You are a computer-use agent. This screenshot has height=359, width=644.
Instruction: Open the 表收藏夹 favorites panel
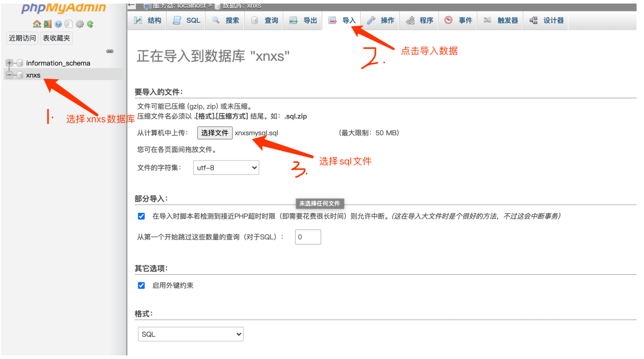click(56, 38)
